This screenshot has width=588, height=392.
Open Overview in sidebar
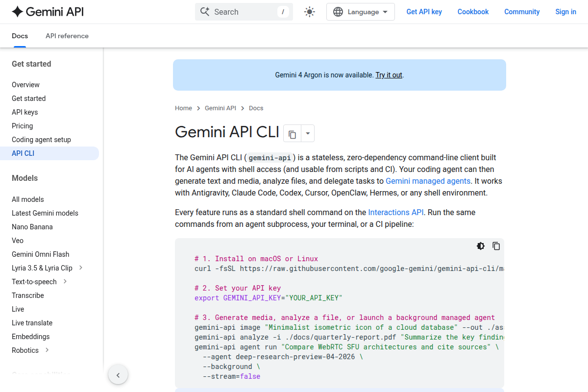25,85
